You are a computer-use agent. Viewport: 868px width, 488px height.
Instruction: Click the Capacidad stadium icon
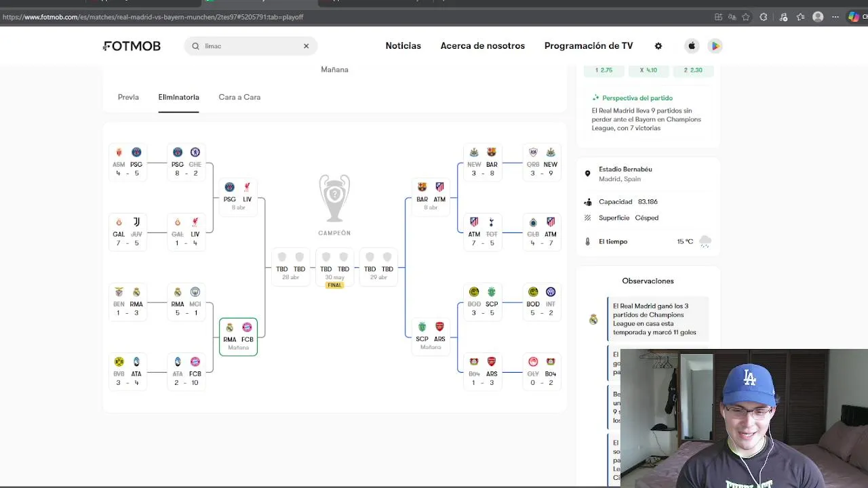(x=587, y=202)
